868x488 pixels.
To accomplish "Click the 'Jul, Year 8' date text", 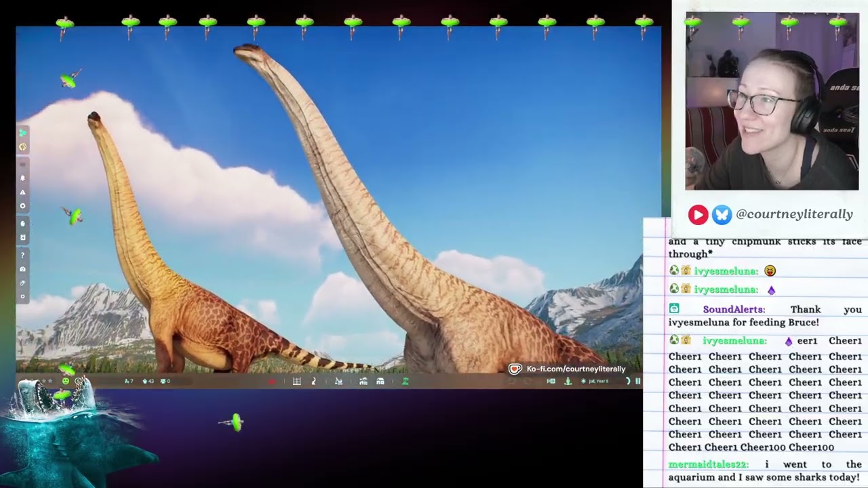I will 599,381.
